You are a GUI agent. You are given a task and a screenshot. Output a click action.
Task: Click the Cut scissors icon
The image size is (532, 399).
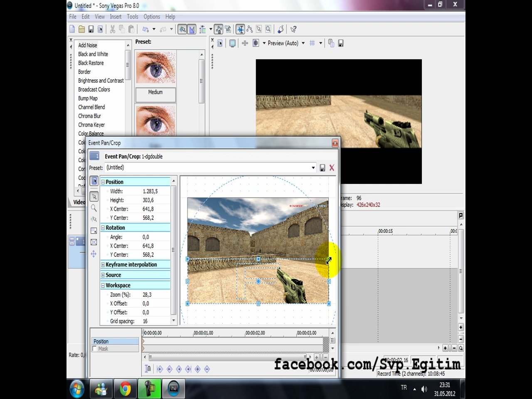[112, 29]
